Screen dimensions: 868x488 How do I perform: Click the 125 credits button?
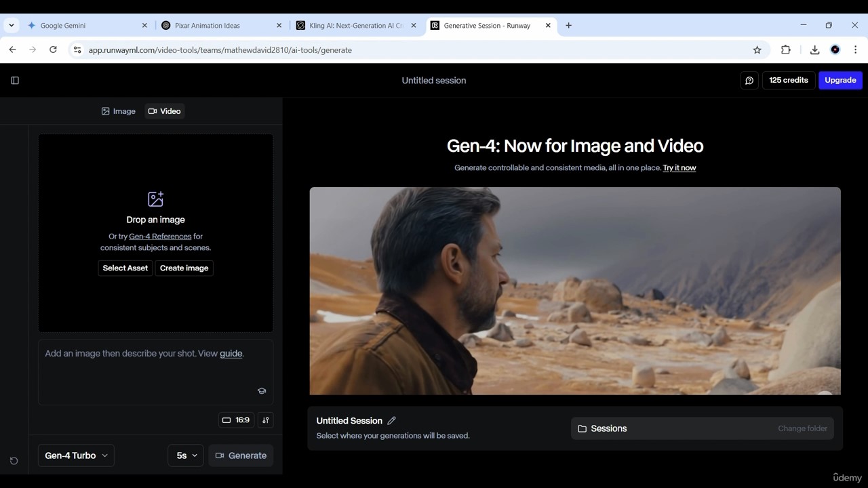point(789,80)
